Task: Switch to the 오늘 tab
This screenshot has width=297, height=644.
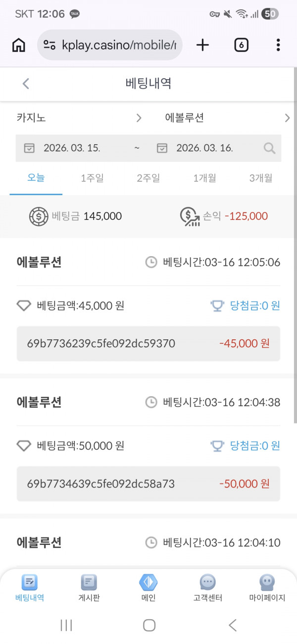Action: pyautogui.click(x=35, y=179)
